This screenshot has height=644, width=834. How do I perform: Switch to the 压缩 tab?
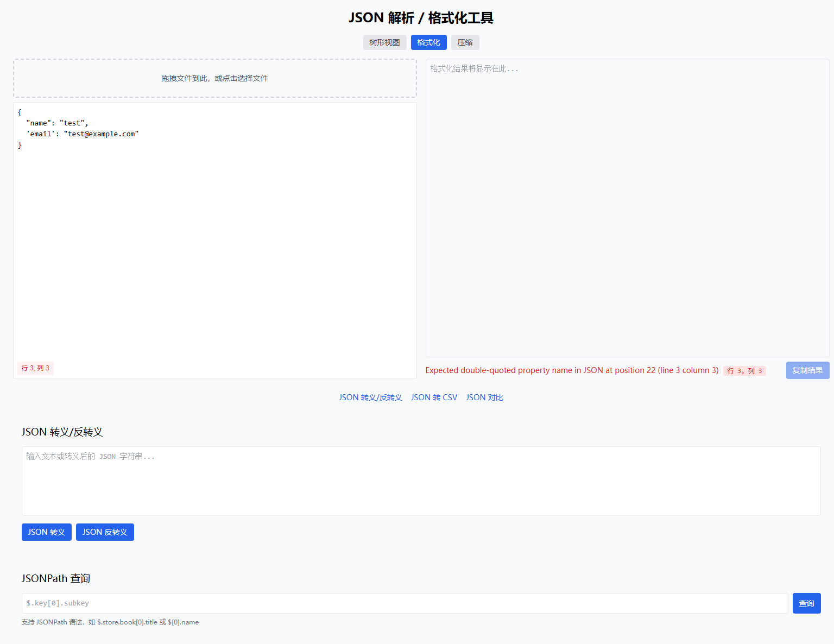click(465, 42)
